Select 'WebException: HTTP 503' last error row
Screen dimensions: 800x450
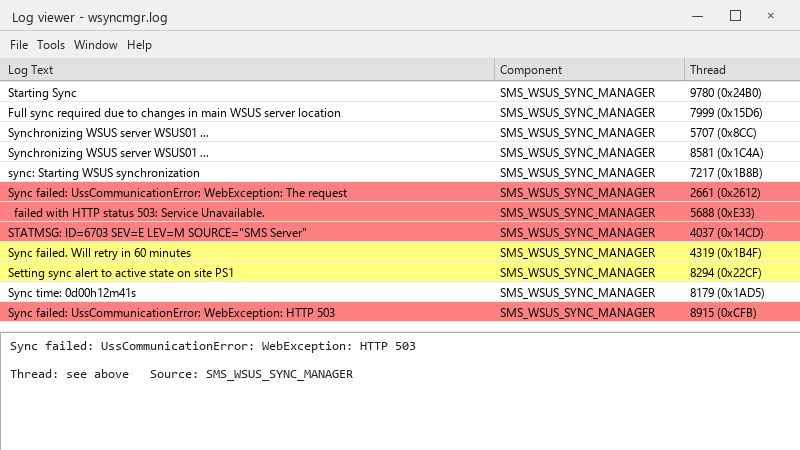pos(400,313)
